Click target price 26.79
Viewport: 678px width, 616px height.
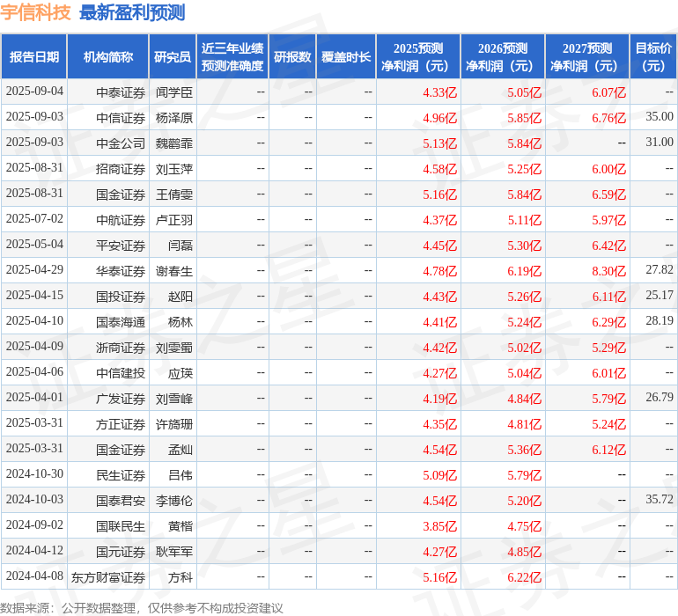click(x=660, y=397)
